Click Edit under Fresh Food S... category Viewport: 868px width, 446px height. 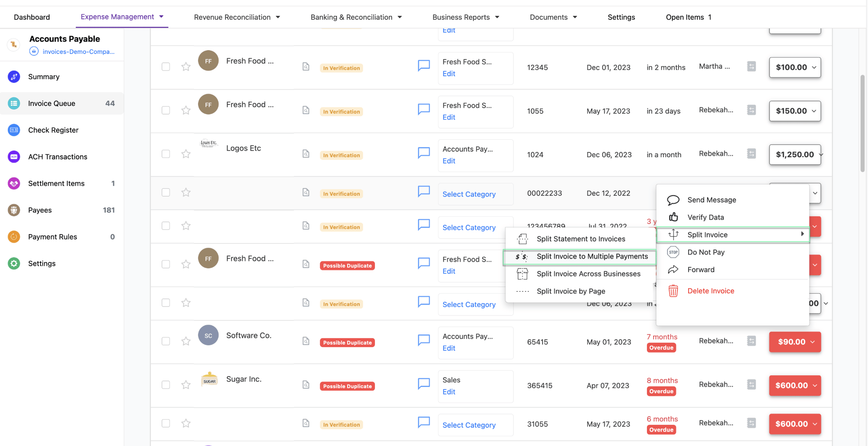click(448, 73)
